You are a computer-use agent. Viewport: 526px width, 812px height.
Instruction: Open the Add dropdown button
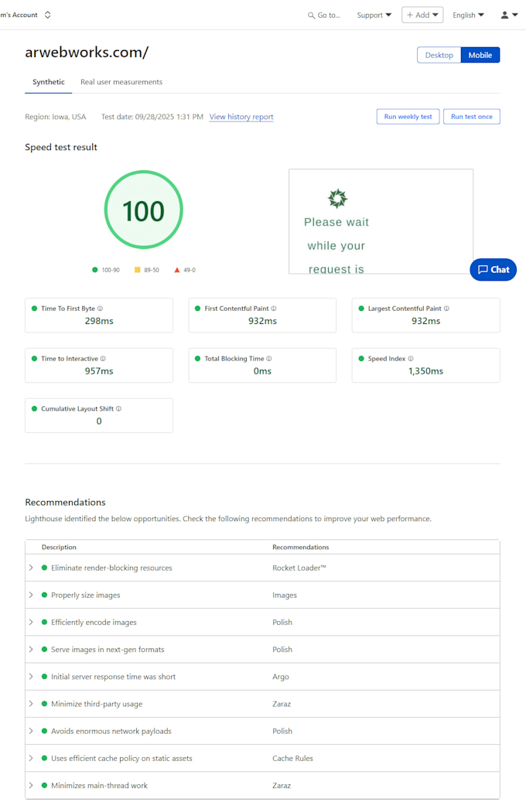(x=422, y=15)
